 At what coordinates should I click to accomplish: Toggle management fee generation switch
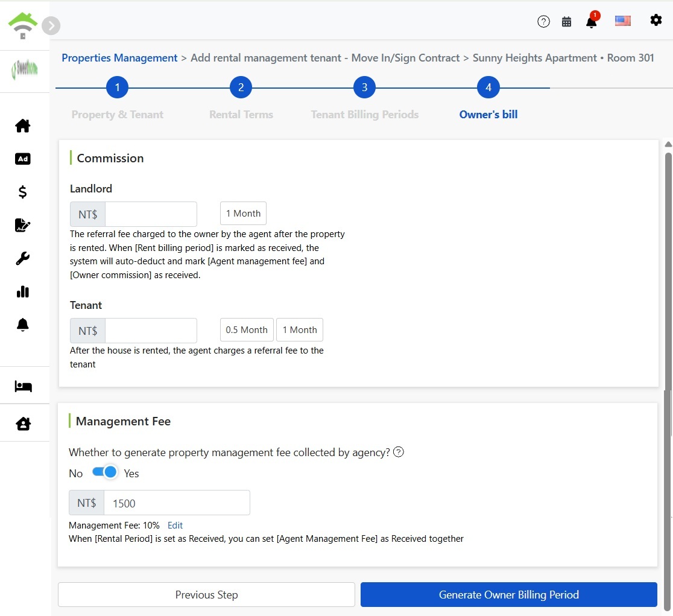(x=105, y=472)
